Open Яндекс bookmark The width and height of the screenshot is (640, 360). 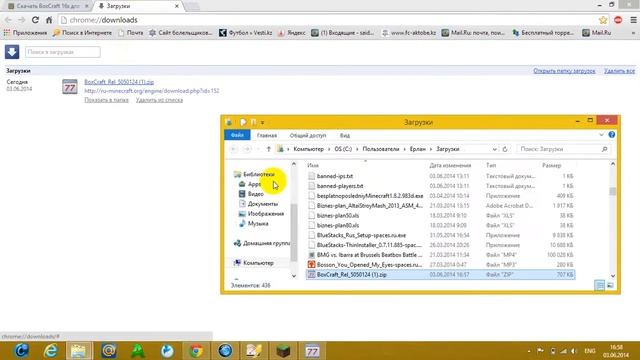click(x=291, y=33)
